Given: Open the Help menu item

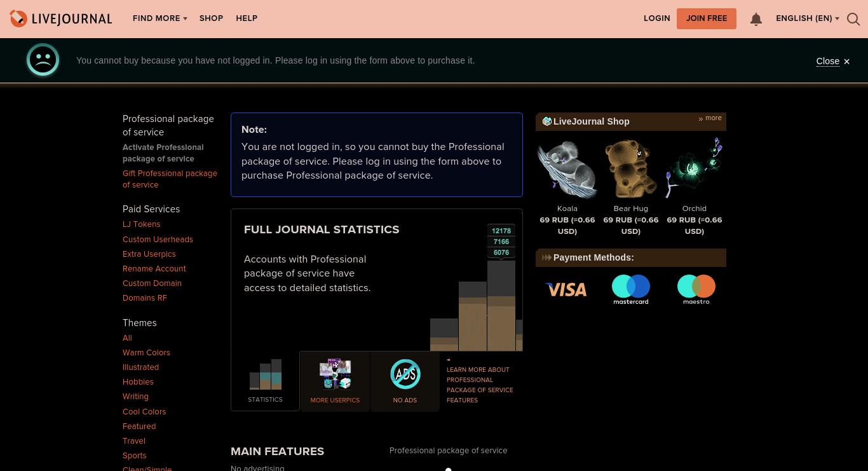Looking at the screenshot, I should [247, 18].
